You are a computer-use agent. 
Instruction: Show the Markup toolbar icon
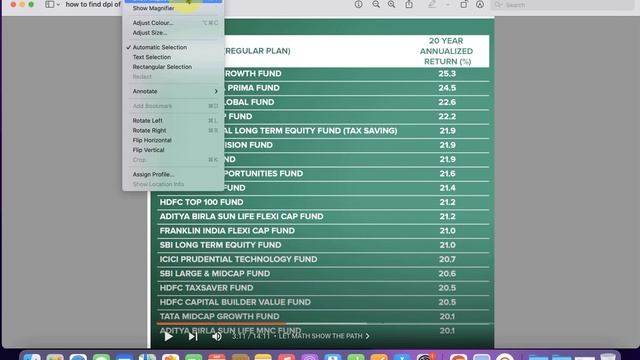tap(480, 4)
